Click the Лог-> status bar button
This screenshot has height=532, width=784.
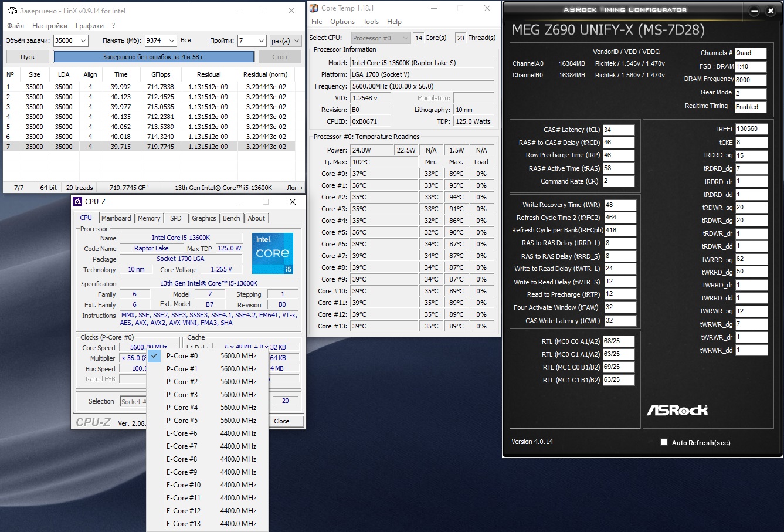pos(294,188)
